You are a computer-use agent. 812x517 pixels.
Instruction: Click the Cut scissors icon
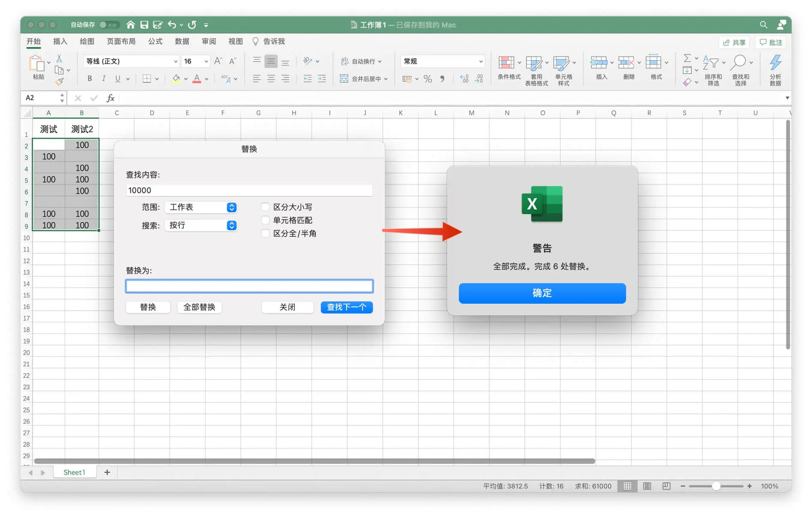click(59, 58)
